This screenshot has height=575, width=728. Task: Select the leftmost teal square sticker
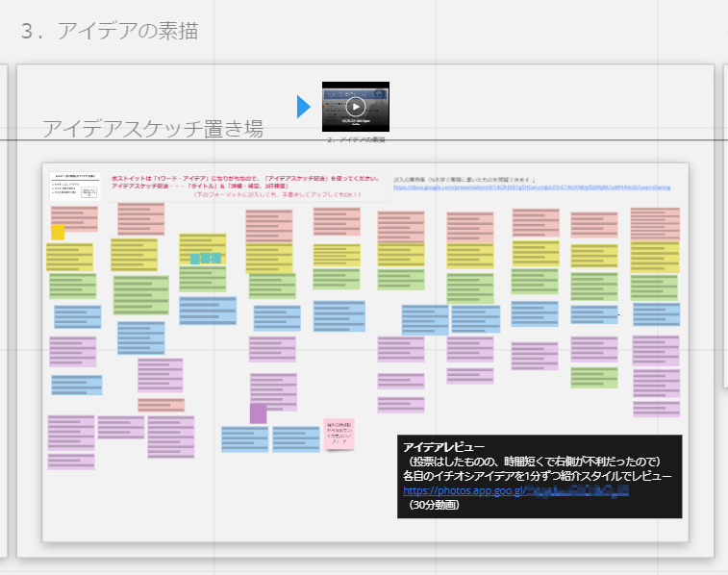(195, 258)
